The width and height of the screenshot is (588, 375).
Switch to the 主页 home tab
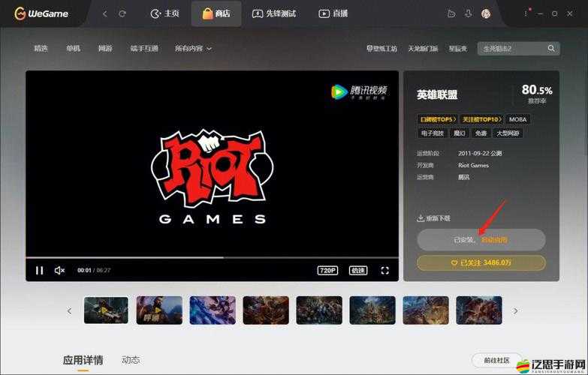[164, 13]
